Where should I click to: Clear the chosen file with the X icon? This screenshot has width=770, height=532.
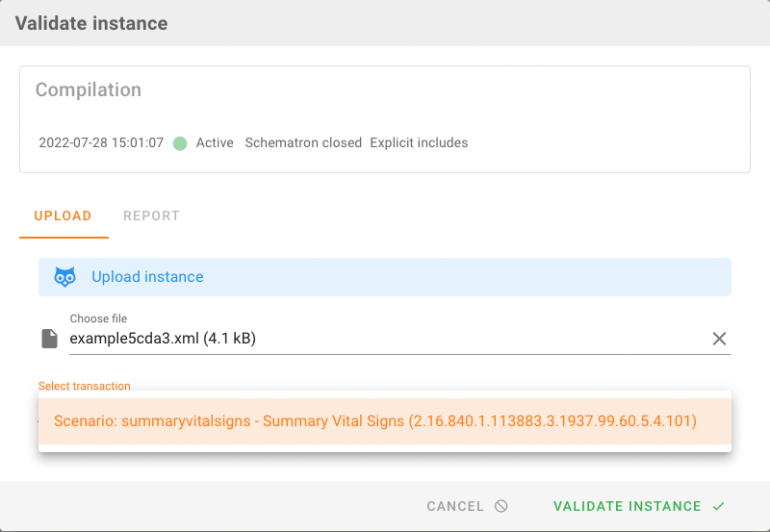(x=719, y=339)
